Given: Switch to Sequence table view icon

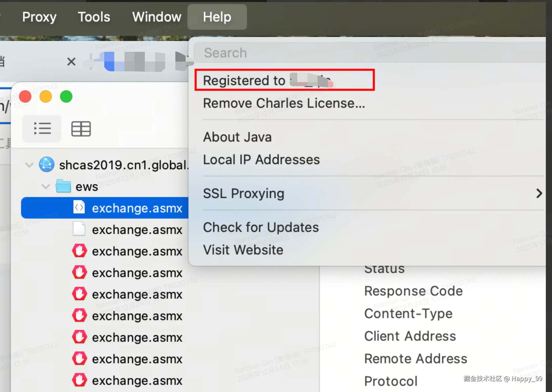Looking at the screenshot, I should point(81,129).
